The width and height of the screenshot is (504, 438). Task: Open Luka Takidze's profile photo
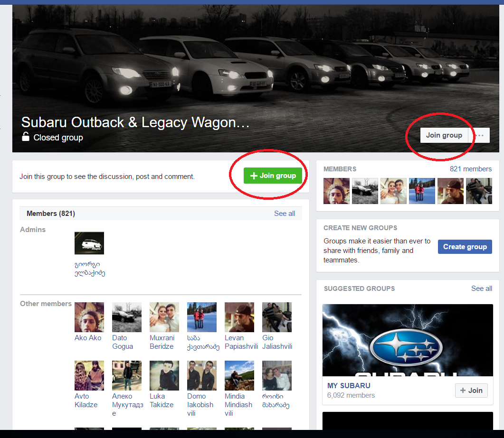(164, 375)
